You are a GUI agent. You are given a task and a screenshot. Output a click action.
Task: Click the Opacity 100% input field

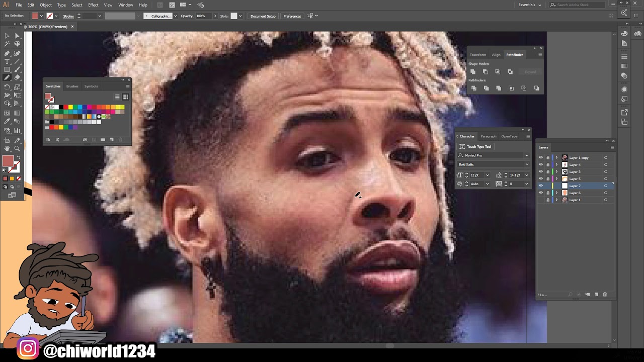click(x=203, y=16)
